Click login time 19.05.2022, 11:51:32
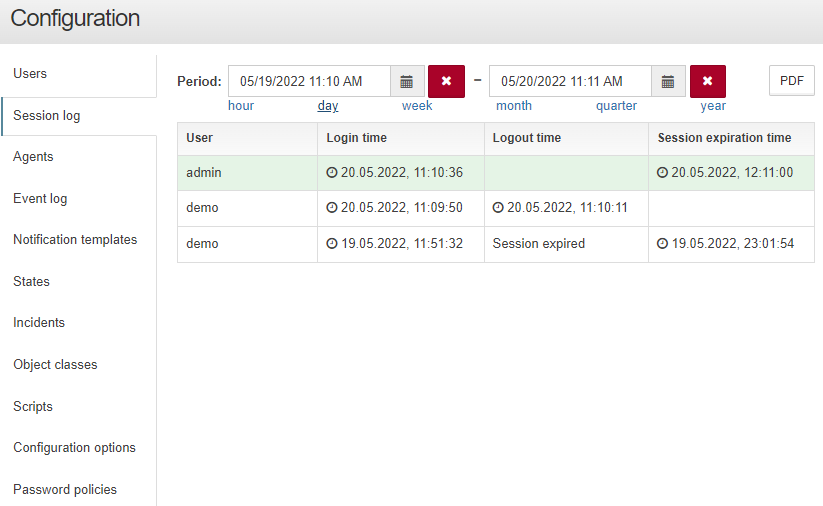 point(401,244)
